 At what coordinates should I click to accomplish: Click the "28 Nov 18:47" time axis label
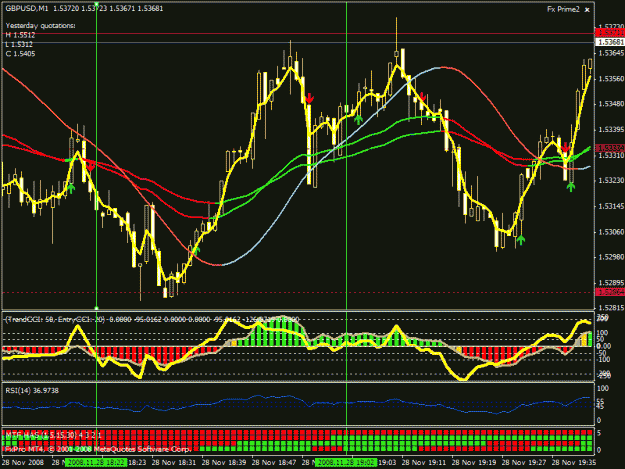click(x=274, y=463)
